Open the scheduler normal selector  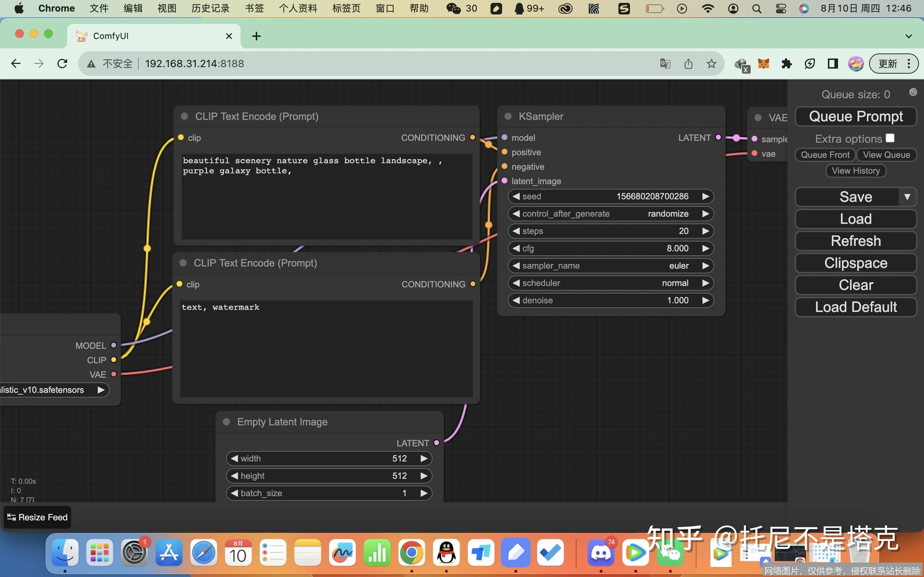611,283
